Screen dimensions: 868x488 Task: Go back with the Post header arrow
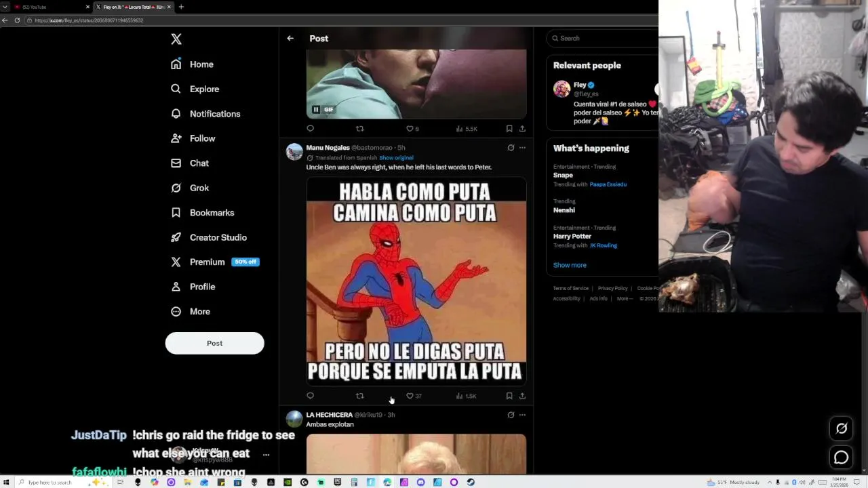tap(290, 39)
